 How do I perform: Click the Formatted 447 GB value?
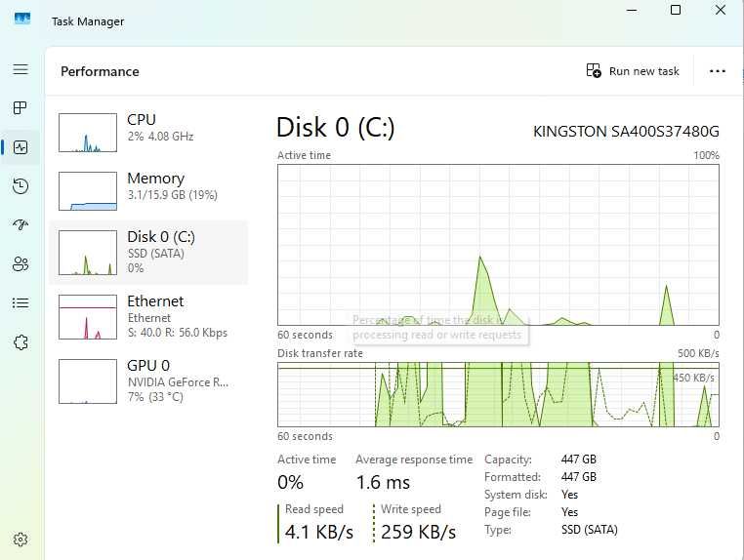click(x=578, y=477)
